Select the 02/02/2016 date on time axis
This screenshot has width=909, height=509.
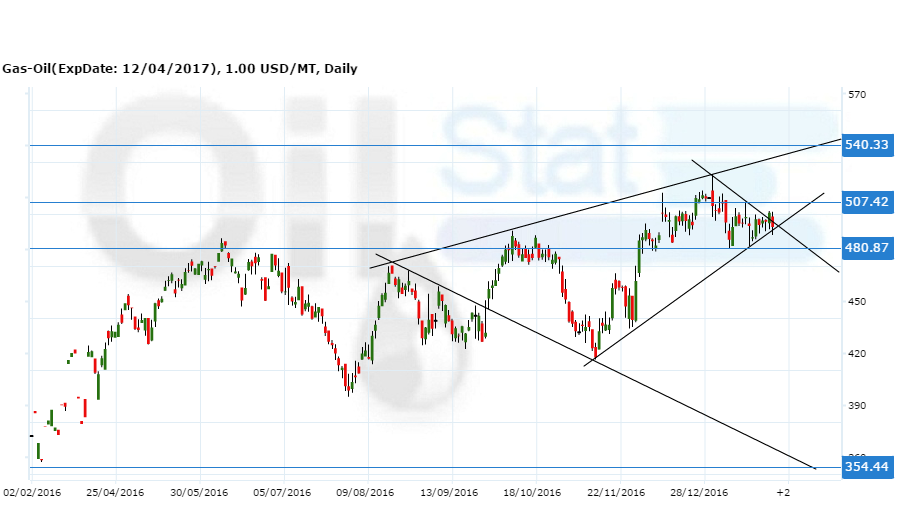(x=32, y=492)
